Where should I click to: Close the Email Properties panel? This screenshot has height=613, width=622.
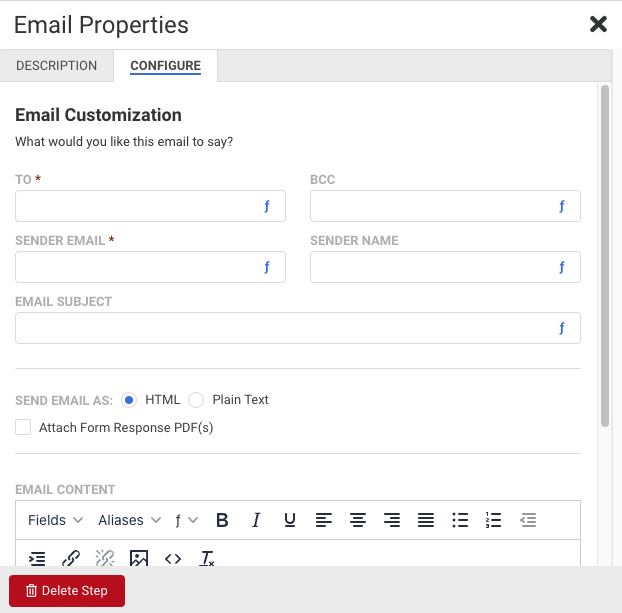point(598,24)
